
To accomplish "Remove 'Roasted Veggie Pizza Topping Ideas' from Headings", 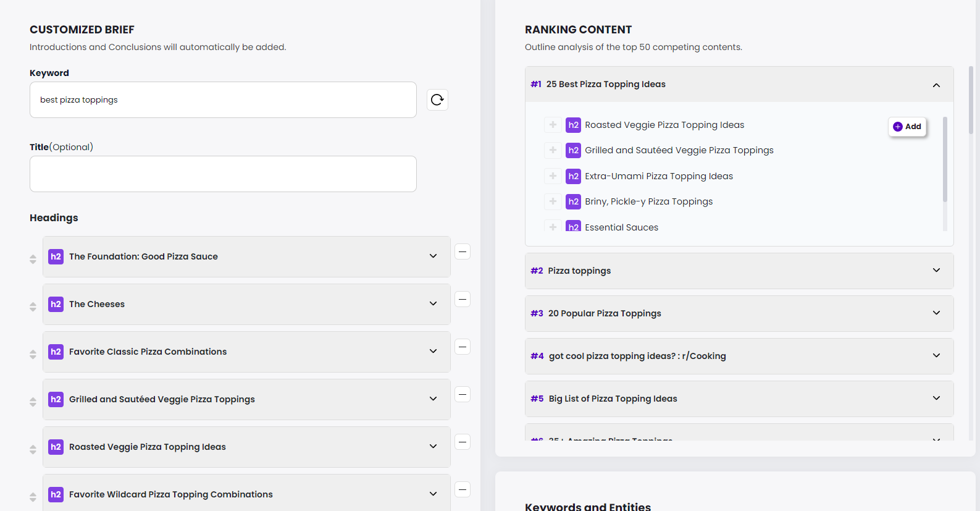I will (x=463, y=442).
